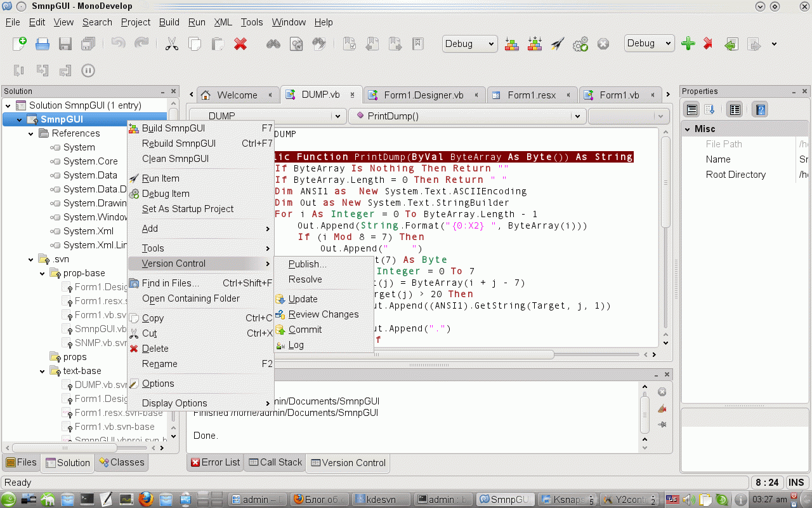Image resolution: width=812 pixels, height=508 pixels.
Task: Collapse the prop-base folder node
Action: coord(43,274)
